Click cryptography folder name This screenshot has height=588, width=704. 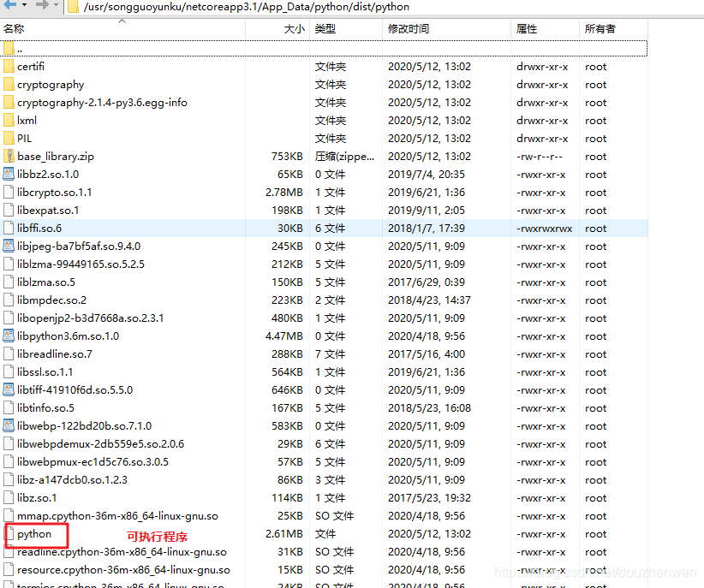click(51, 85)
